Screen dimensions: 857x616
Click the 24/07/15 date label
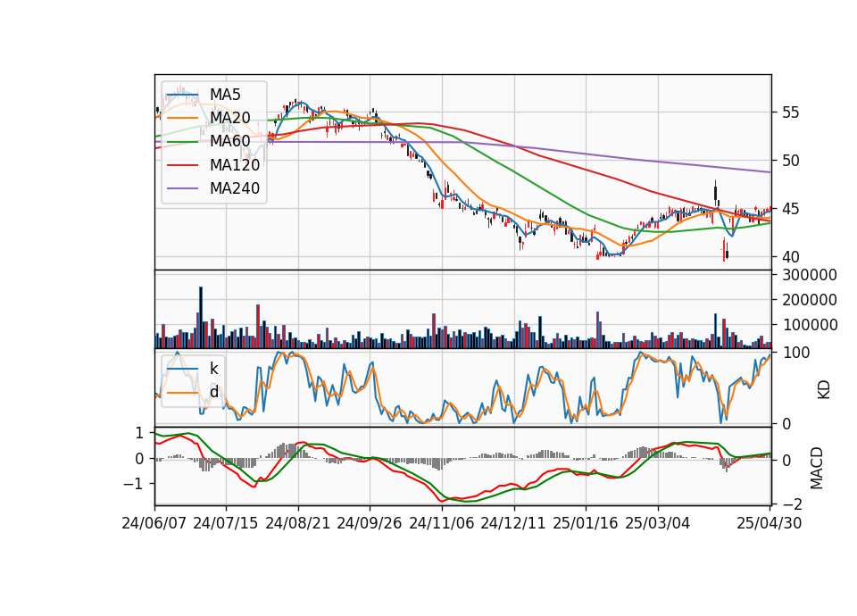pos(226,523)
